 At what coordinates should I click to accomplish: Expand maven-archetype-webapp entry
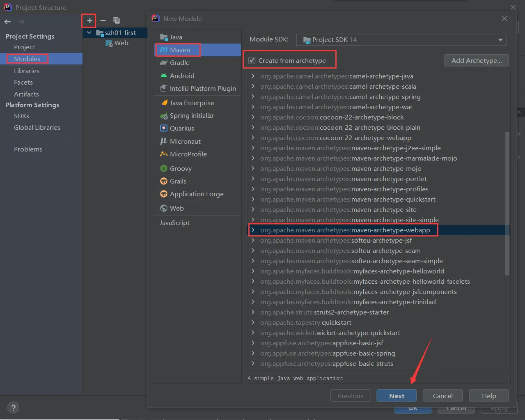click(253, 230)
